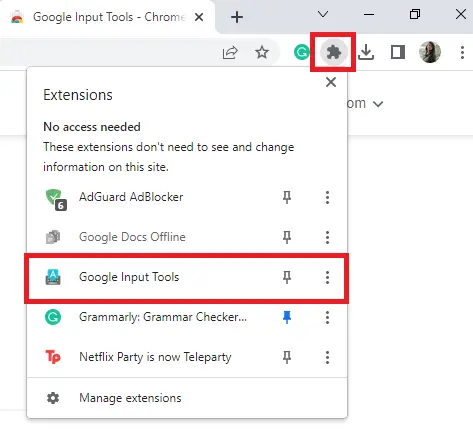Click the Grammarly icon in the toolbar
The height and width of the screenshot is (445, 473).
coord(302,52)
